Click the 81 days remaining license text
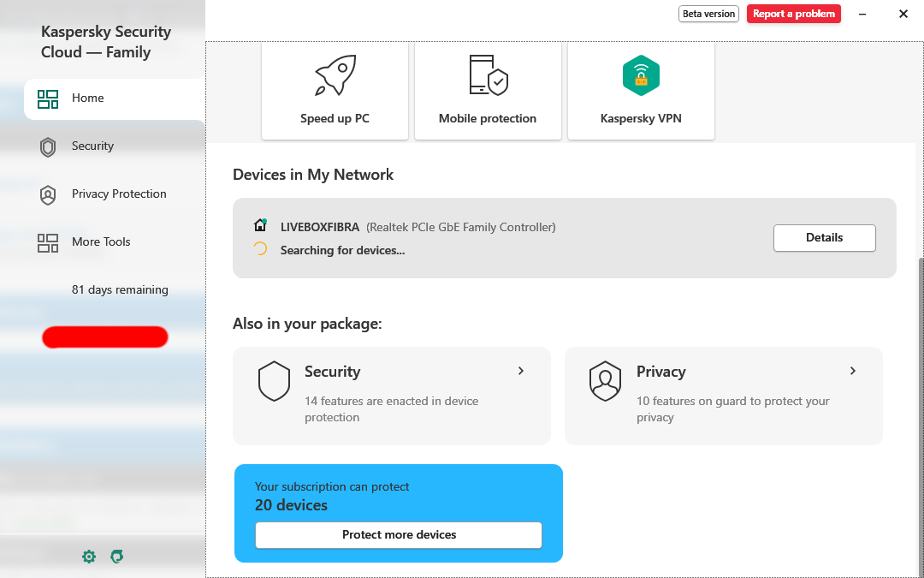Viewport: 924px width, 578px height. coord(120,290)
